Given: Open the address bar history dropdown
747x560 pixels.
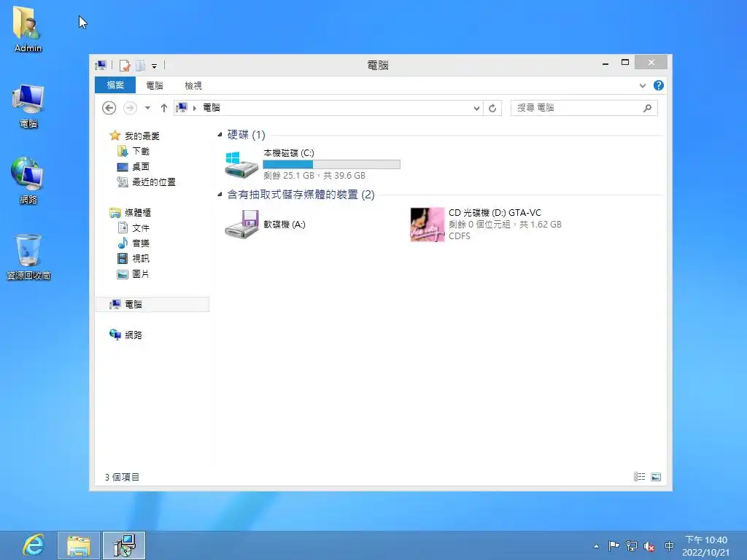Looking at the screenshot, I should pos(476,108).
